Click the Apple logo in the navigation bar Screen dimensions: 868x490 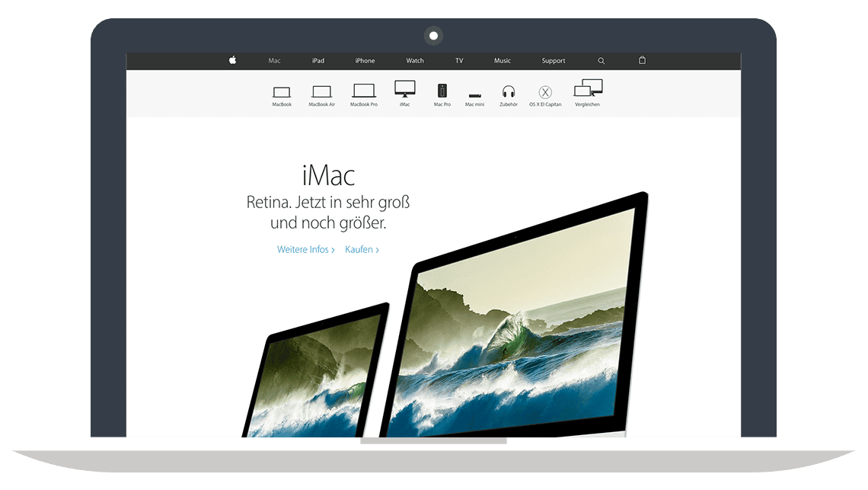[x=232, y=60]
